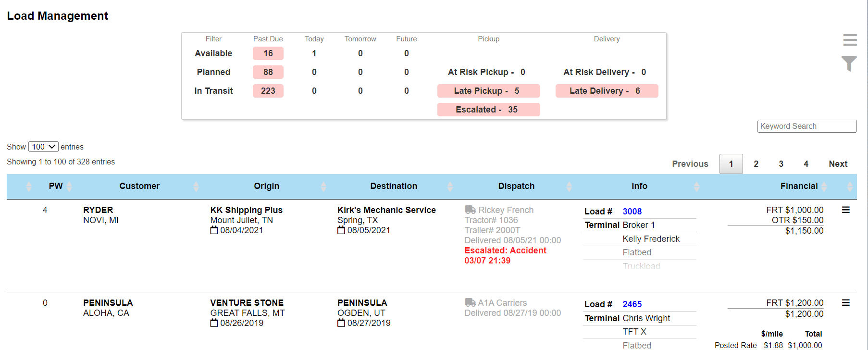This screenshot has height=350, width=868.
Task: Click the Keyword Search field
Action: [806, 126]
